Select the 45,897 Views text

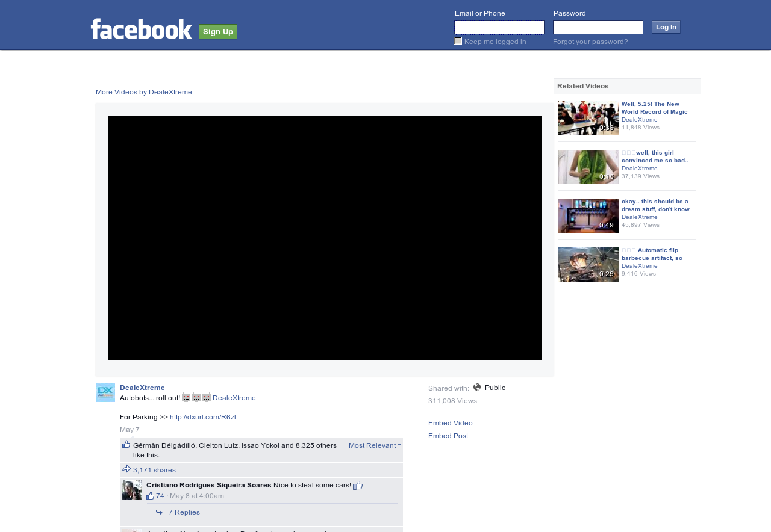point(640,225)
